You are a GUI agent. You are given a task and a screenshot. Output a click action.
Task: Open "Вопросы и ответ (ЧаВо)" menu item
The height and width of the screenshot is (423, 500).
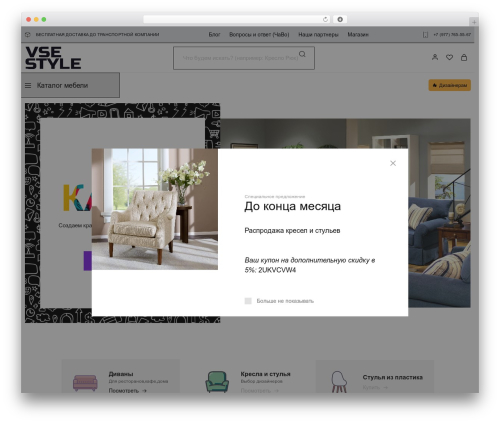point(259,34)
